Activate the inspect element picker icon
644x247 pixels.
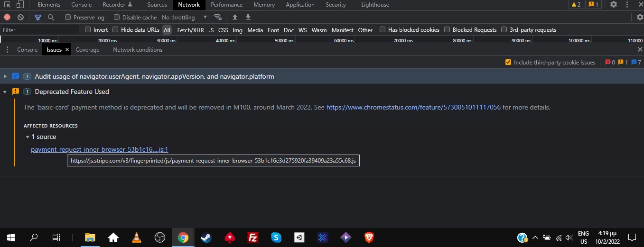click(x=7, y=5)
